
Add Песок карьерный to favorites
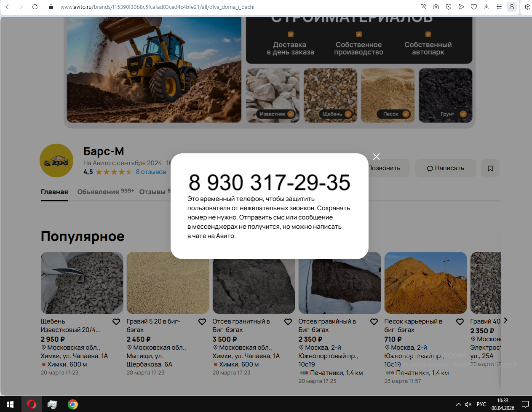pyautogui.click(x=460, y=322)
